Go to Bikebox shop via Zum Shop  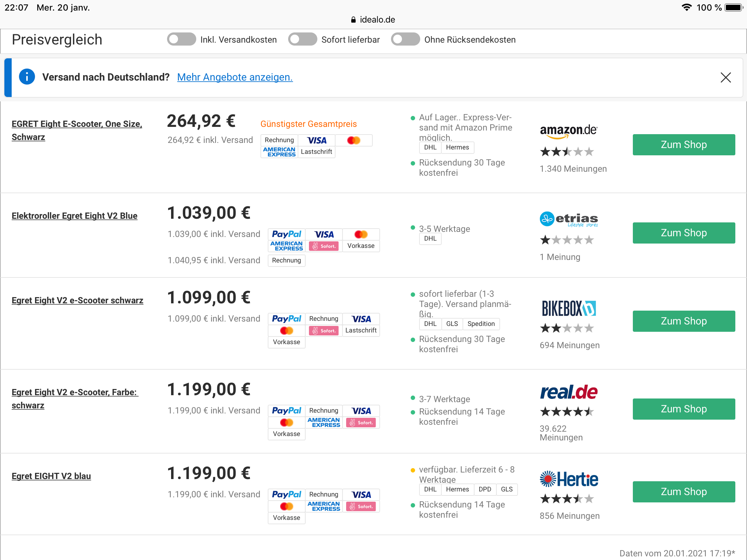[684, 321]
